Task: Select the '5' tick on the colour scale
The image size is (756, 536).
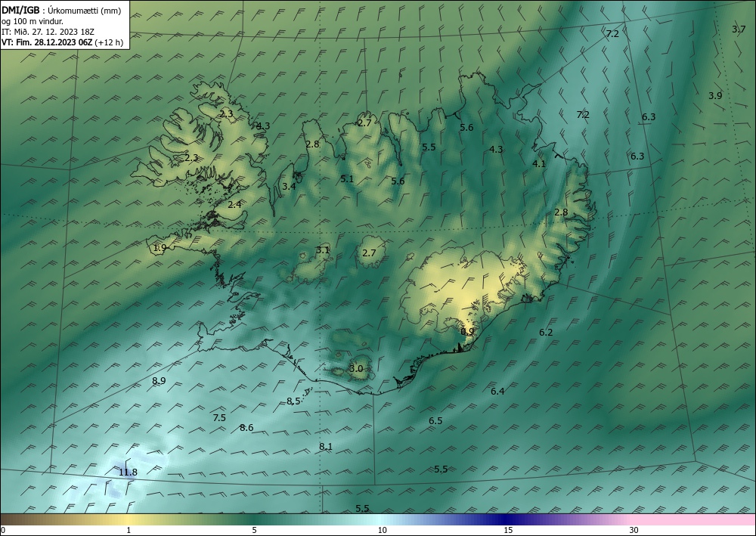Action: 254,530
